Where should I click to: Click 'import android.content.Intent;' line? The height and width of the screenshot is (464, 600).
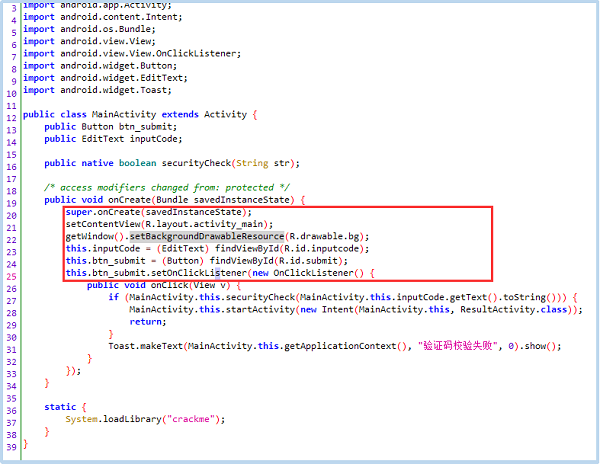click(103, 17)
